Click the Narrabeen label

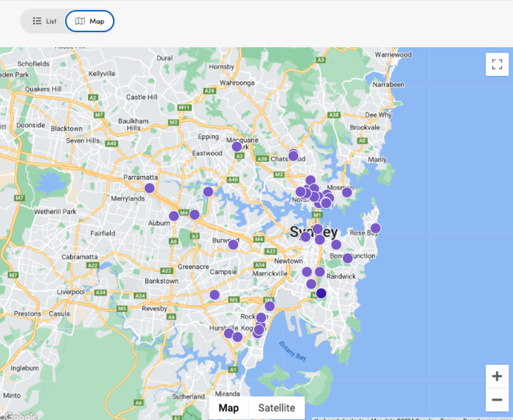coord(389,84)
